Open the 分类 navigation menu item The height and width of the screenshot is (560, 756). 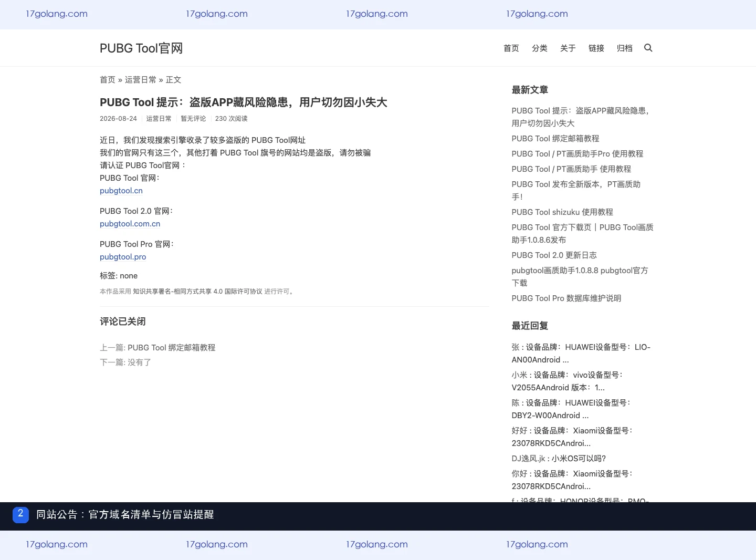(540, 48)
